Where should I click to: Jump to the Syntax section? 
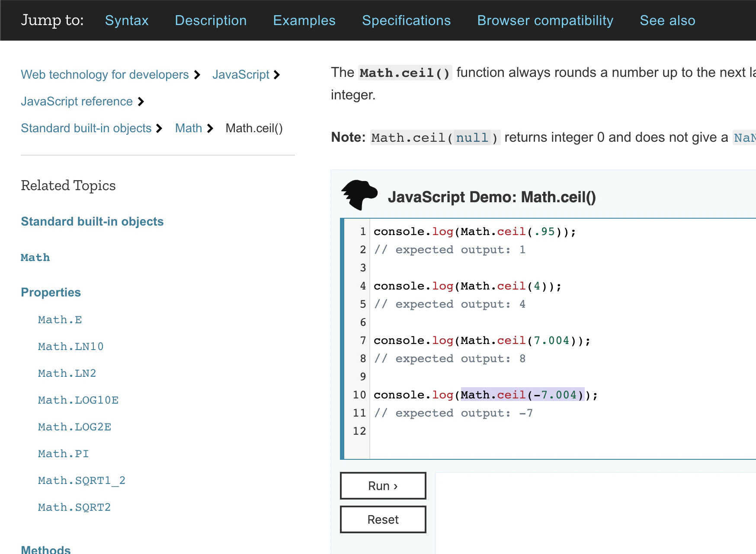point(127,20)
